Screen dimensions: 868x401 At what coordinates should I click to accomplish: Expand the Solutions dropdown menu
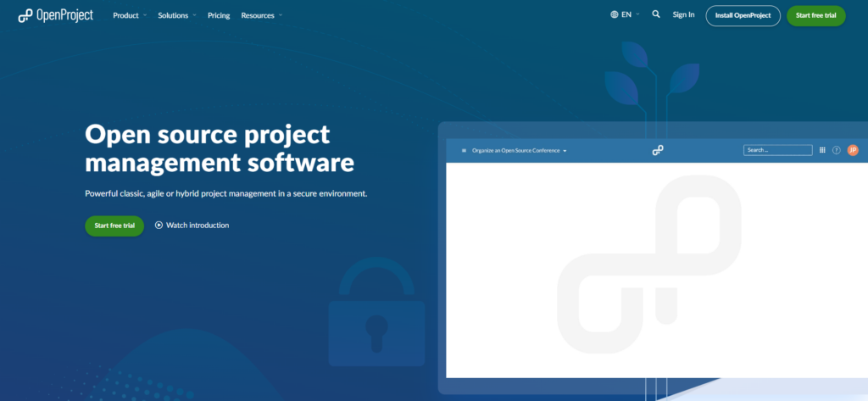177,15
